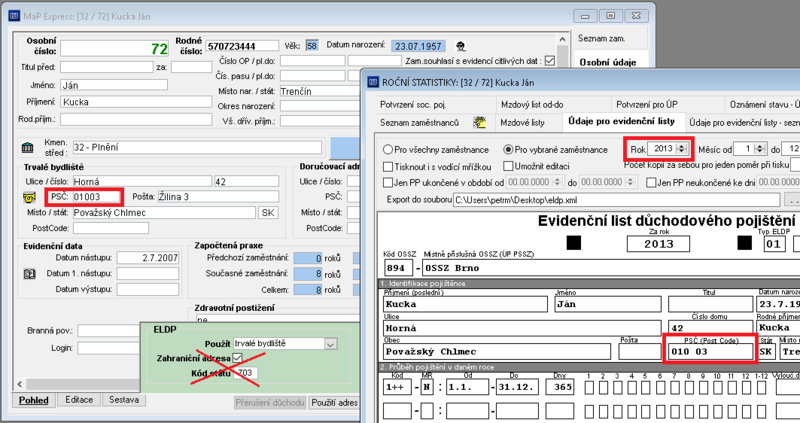Click the PSČ field containing 01003
The height and width of the screenshot is (423, 800).
tap(96, 197)
